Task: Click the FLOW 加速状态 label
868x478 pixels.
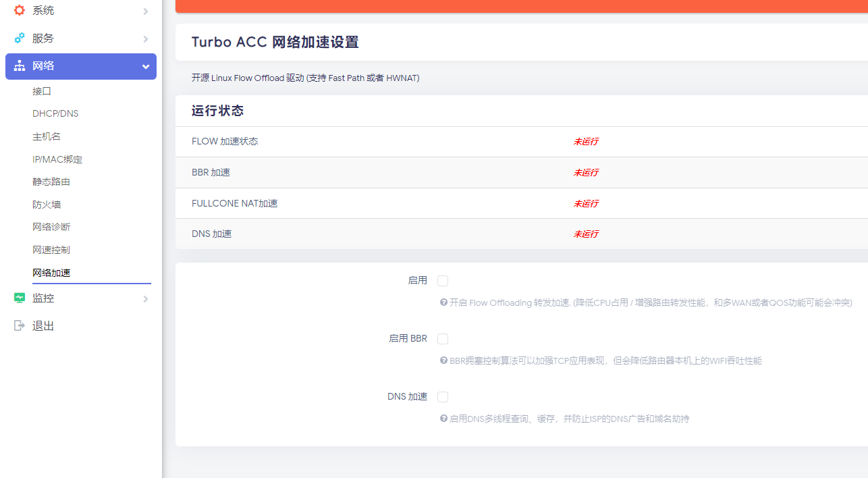Action: (225, 142)
